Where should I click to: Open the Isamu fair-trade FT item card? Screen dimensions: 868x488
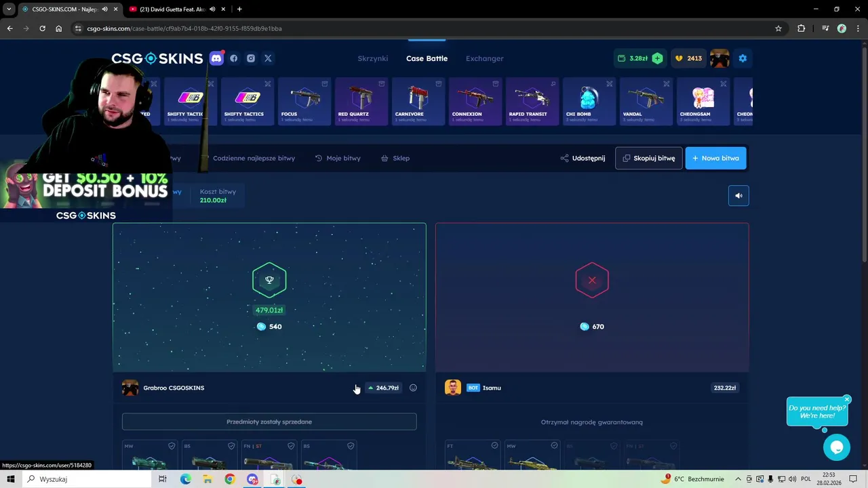pyautogui.click(x=473, y=456)
